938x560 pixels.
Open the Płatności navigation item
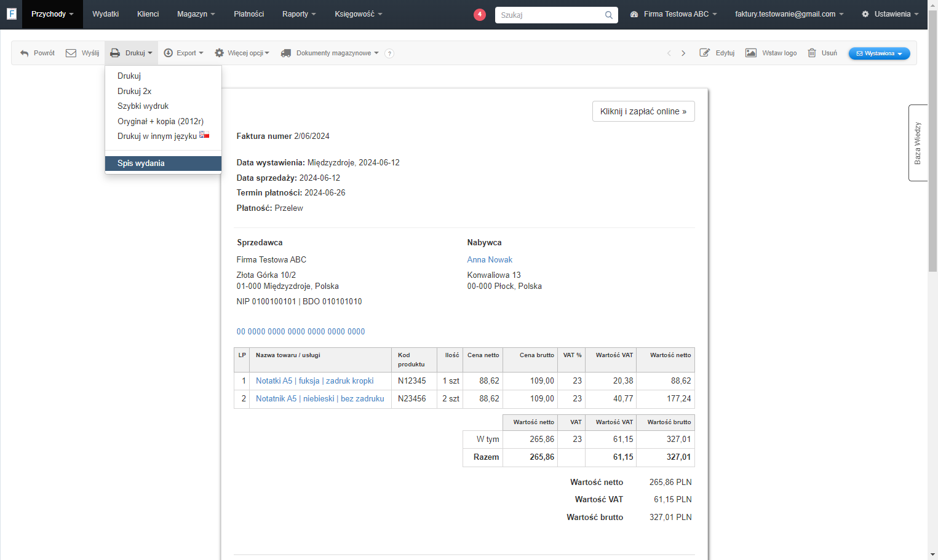[249, 14]
